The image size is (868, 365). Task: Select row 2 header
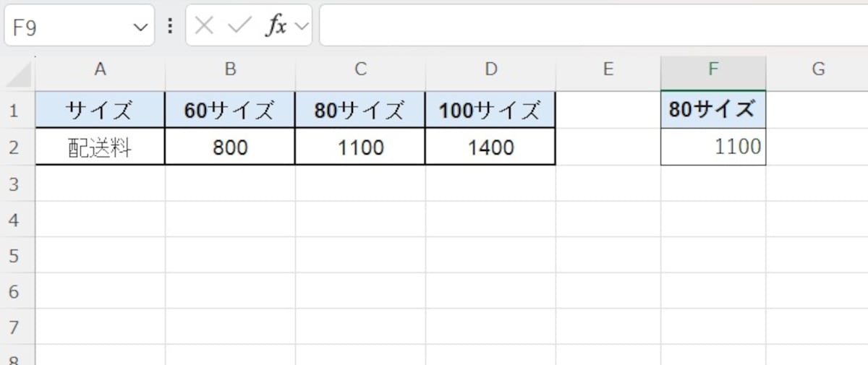[13, 147]
